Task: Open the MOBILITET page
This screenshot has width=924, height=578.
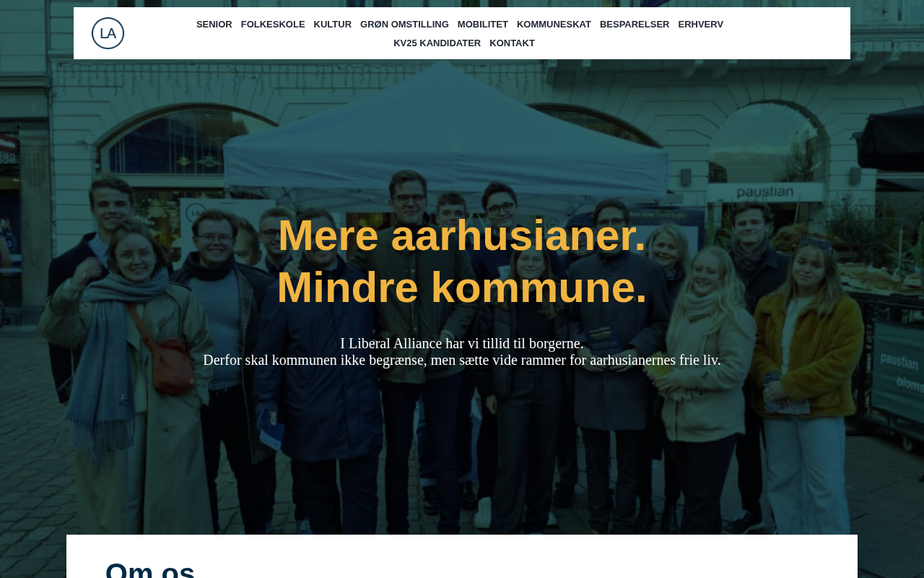Action: [483, 25]
